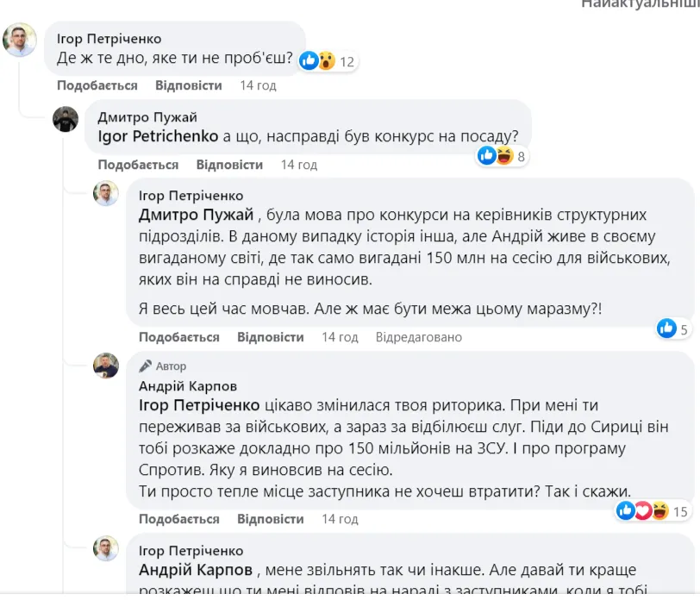Click the Андрій Карпов author name link

pyautogui.click(x=188, y=386)
